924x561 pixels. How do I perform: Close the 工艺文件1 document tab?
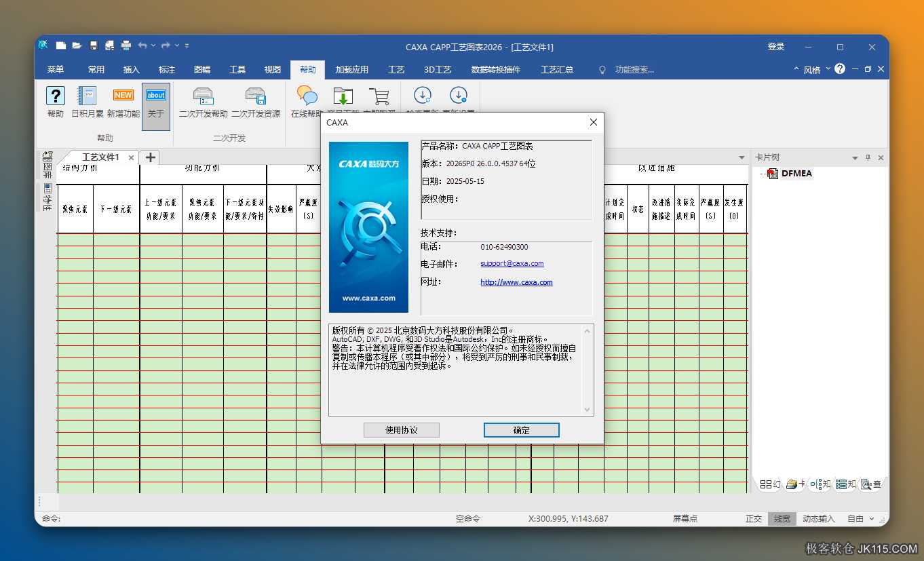click(131, 157)
